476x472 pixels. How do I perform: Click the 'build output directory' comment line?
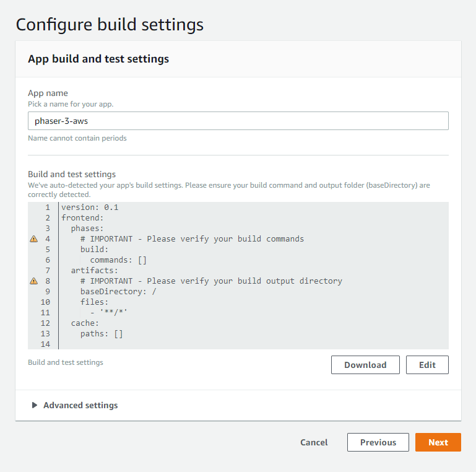point(211,281)
